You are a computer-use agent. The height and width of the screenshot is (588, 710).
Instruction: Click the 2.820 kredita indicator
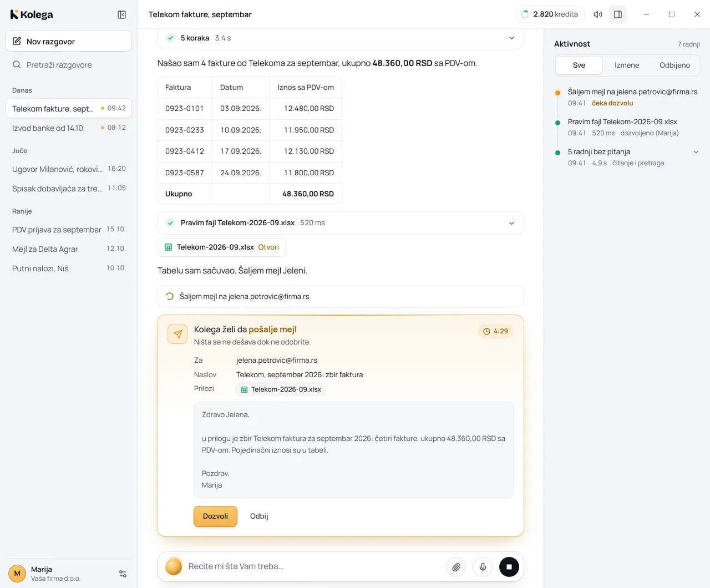(x=550, y=14)
